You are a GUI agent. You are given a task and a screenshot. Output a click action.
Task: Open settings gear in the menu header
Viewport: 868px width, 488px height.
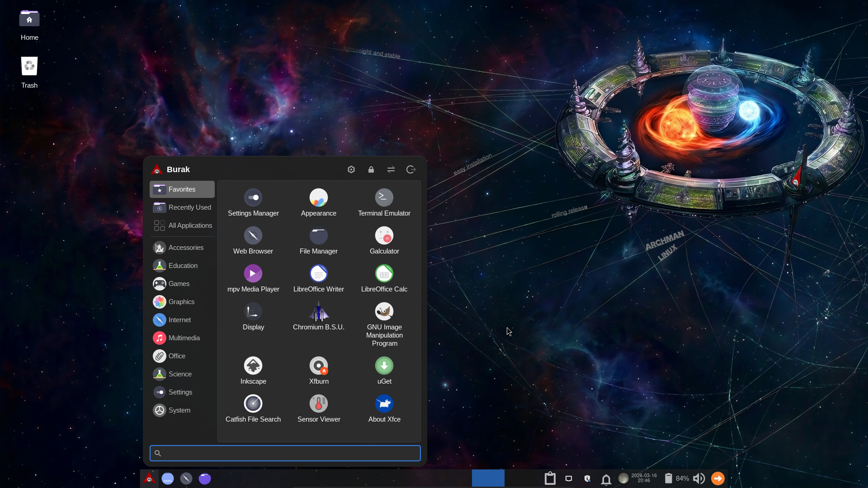pyautogui.click(x=351, y=169)
